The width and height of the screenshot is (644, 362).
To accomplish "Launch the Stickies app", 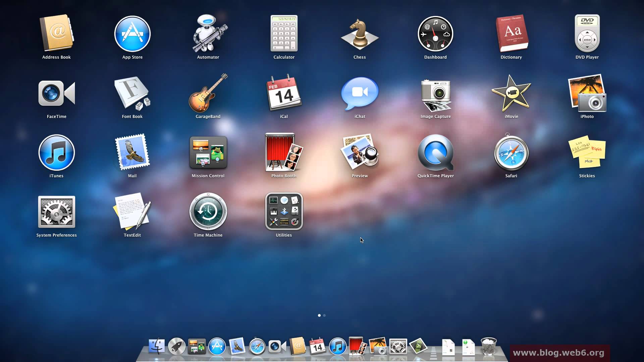I will [587, 153].
